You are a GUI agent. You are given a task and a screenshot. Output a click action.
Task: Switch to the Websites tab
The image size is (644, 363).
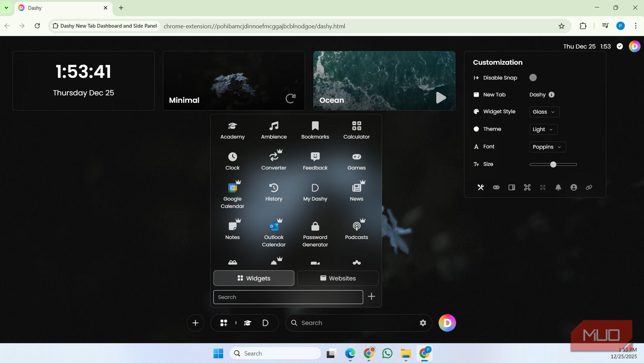[x=338, y=278]
